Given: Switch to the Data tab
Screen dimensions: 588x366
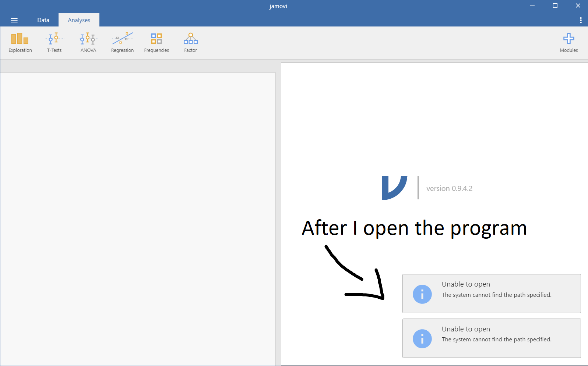Looking at the screenshot, I should click(x=43, y=20).
